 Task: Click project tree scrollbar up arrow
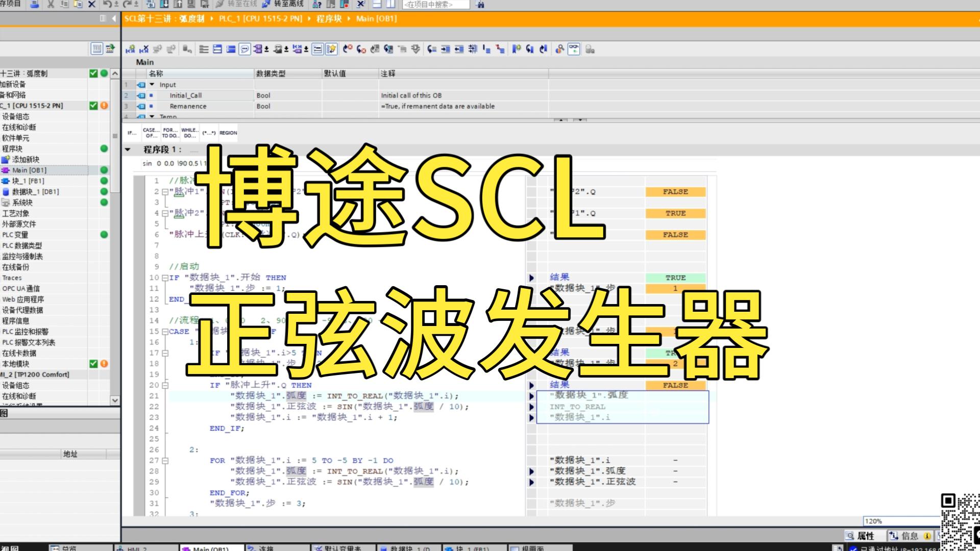[115, 73]
